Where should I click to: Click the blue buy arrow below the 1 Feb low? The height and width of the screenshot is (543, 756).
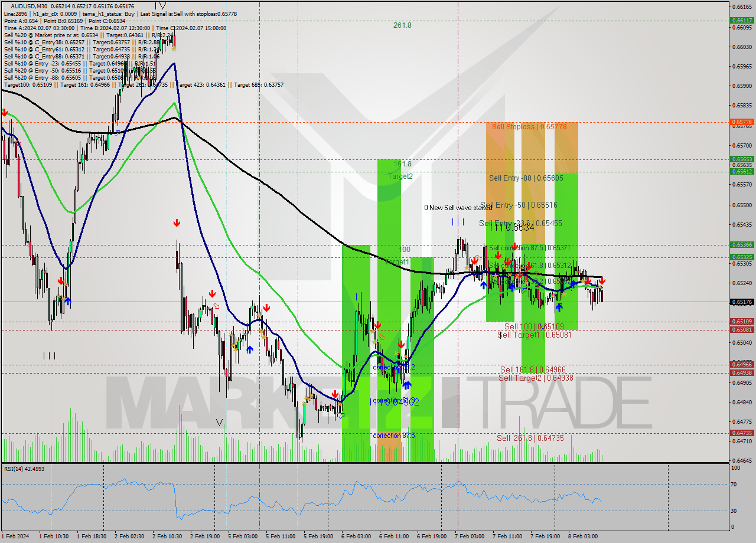(x=67, y=301)
